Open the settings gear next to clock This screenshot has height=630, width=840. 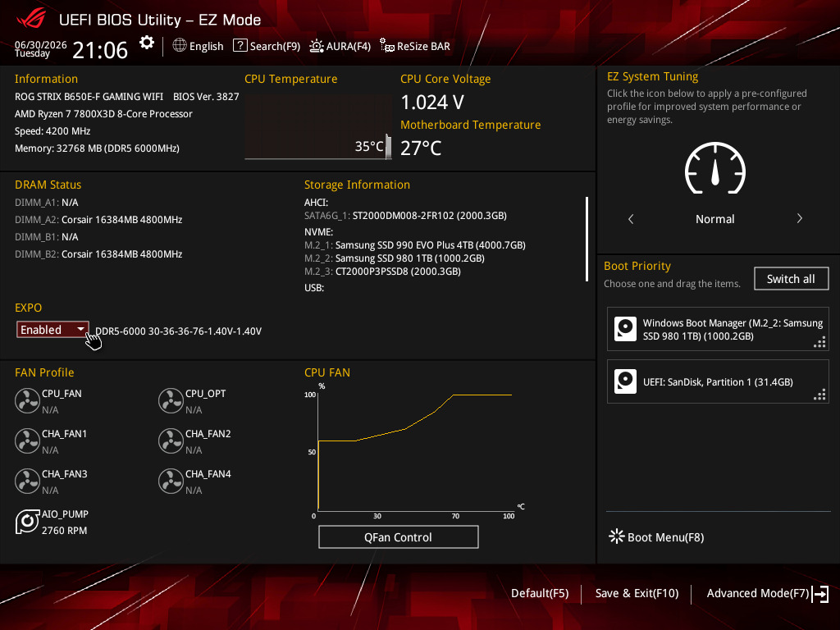[x=147, y=43]
